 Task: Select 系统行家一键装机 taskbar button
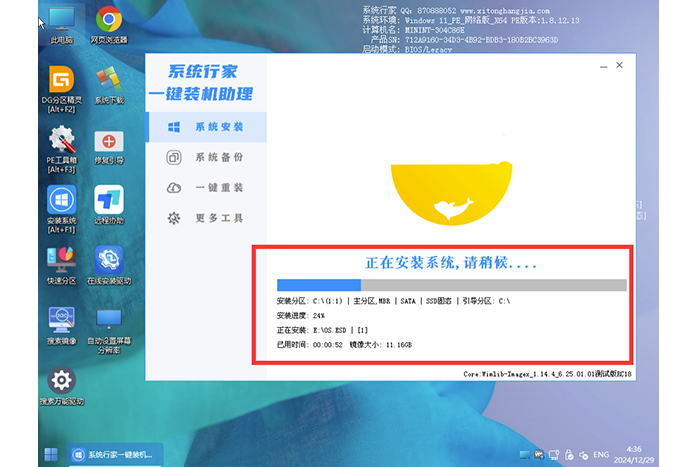[x=115, y=455]
